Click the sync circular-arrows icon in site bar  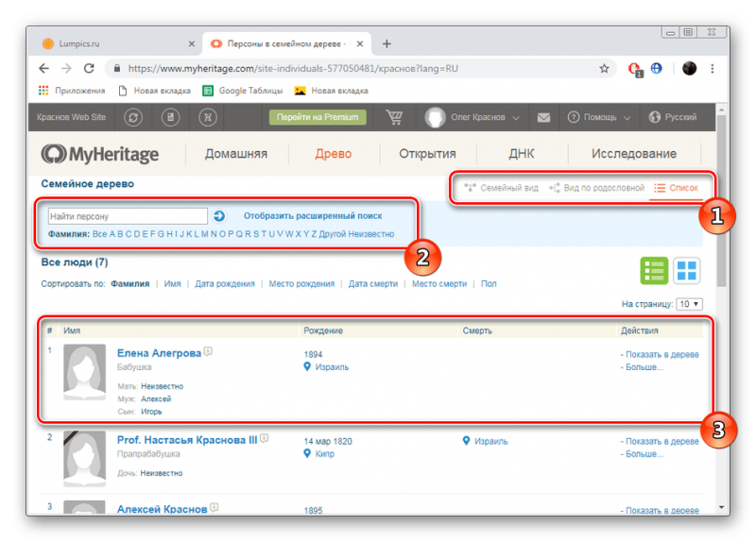tap(133, 117)
